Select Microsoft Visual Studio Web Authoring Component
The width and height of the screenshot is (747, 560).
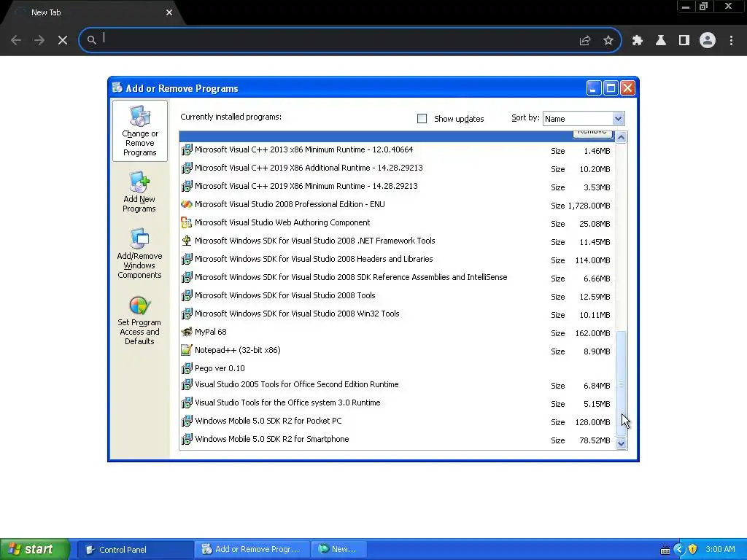click(397, 223)
